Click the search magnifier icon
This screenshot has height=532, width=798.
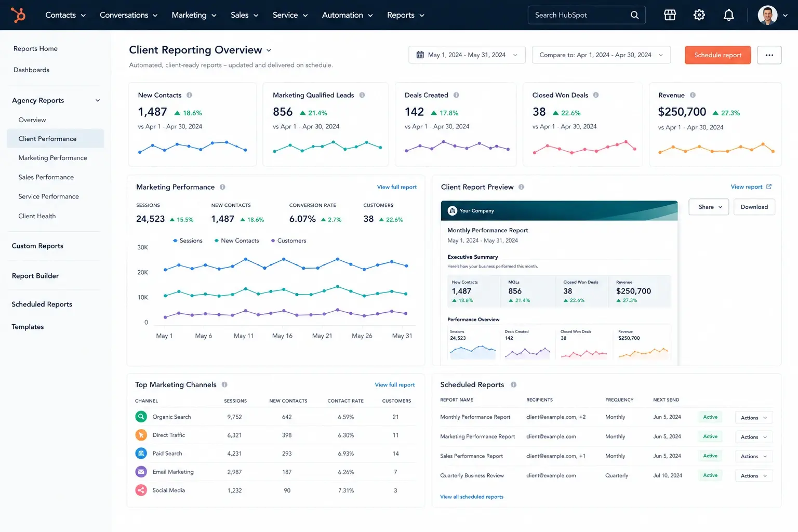634,15
